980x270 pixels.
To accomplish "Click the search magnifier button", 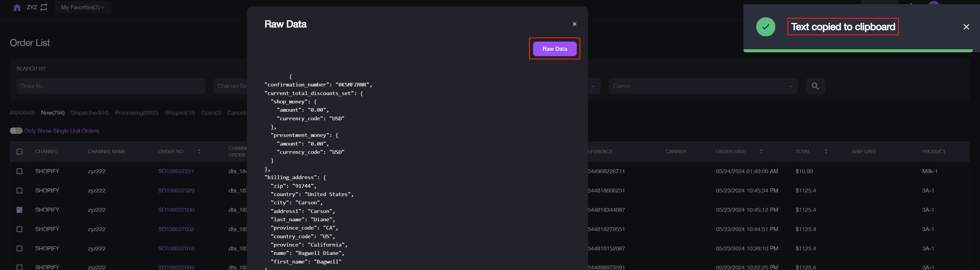I will (815, 86).
